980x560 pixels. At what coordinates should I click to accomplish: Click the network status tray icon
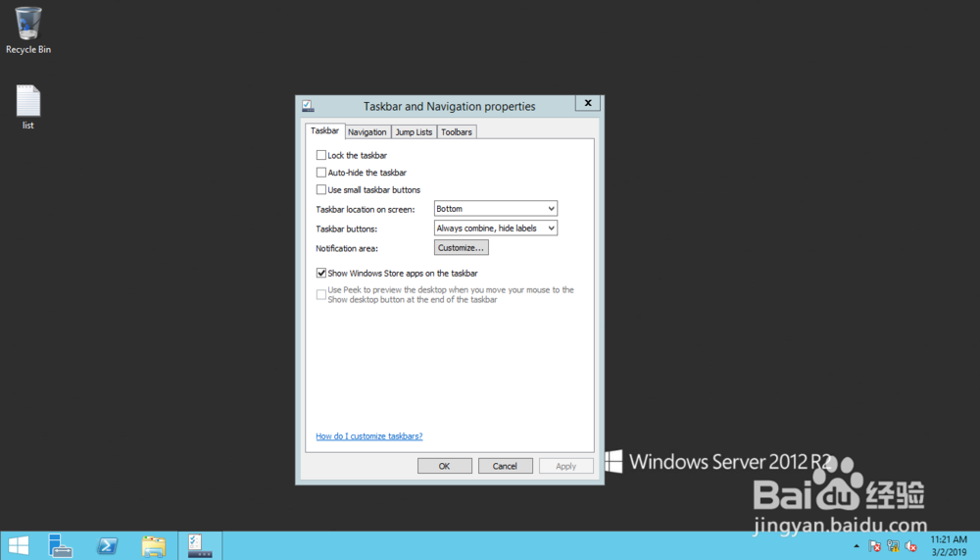893,546
